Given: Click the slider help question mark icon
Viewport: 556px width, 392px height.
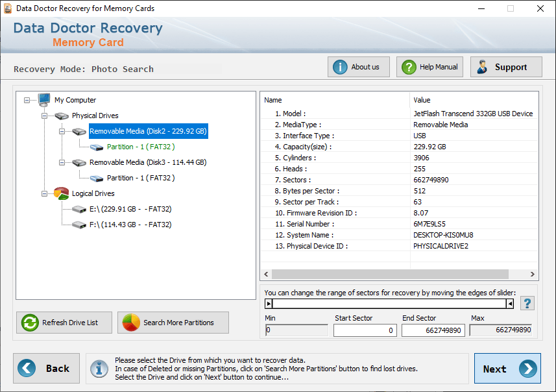Looking at the screenshot, I should click(527, 303).
